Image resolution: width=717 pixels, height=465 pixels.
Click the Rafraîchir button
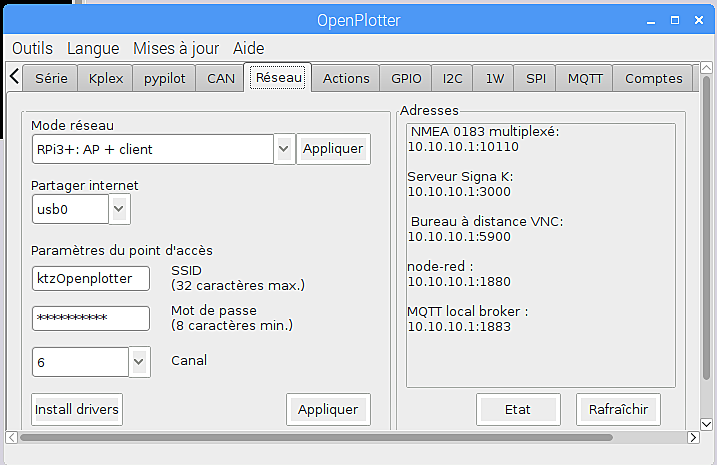(x=618, y=409)
